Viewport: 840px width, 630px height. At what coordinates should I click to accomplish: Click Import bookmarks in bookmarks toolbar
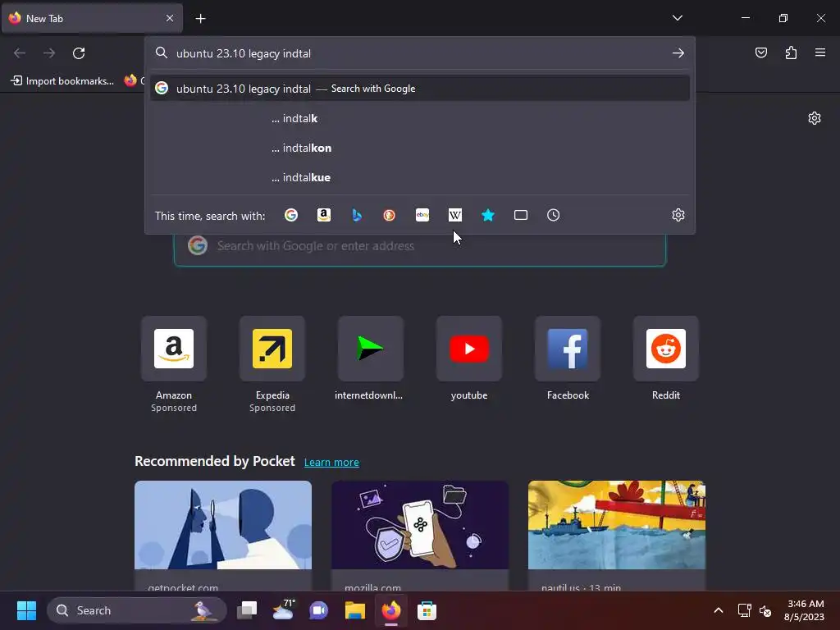click(x=62, y=81)
